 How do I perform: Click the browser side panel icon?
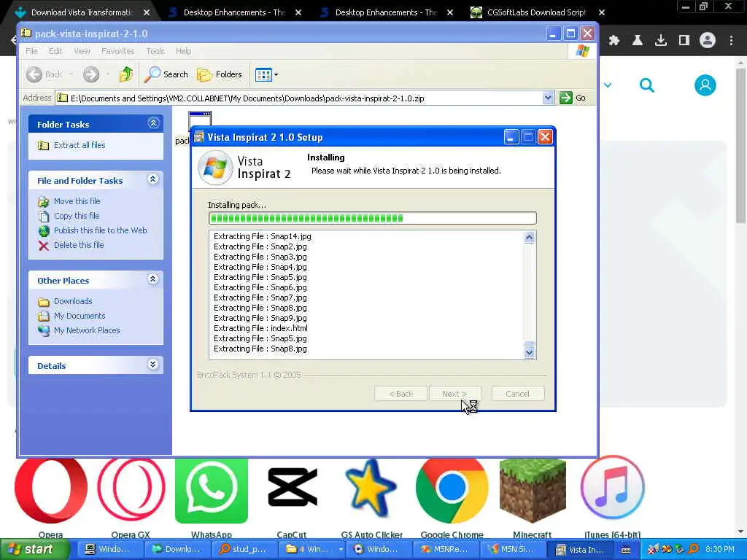(684, 41)
